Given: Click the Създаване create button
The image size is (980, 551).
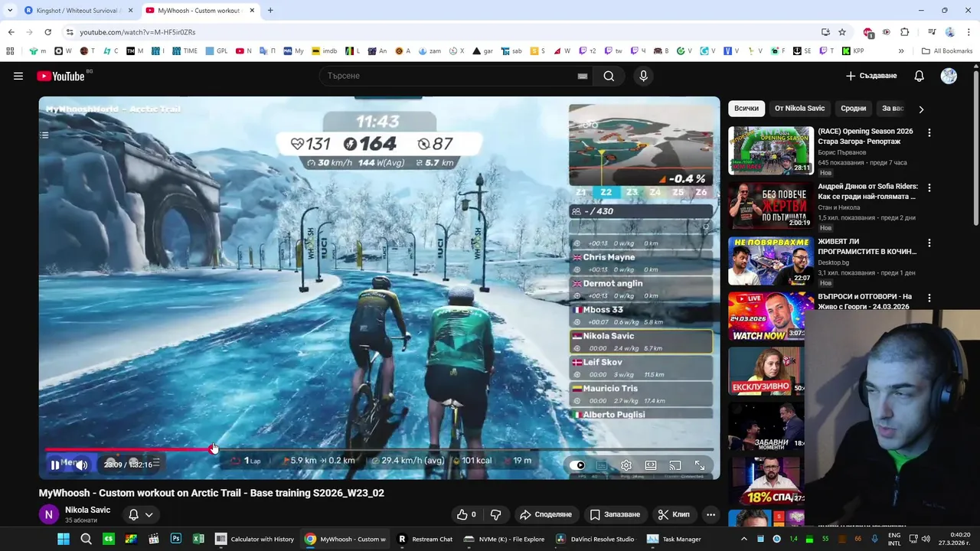Looking at the screenshot, I should pos(871,76).
